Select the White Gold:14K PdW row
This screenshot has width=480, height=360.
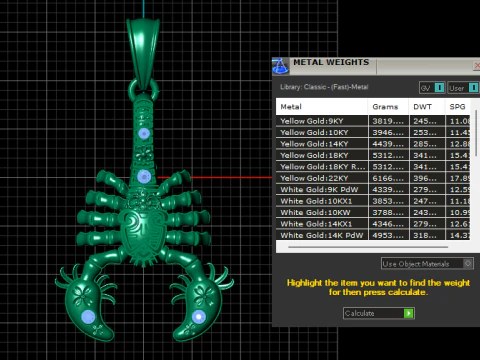373,235
